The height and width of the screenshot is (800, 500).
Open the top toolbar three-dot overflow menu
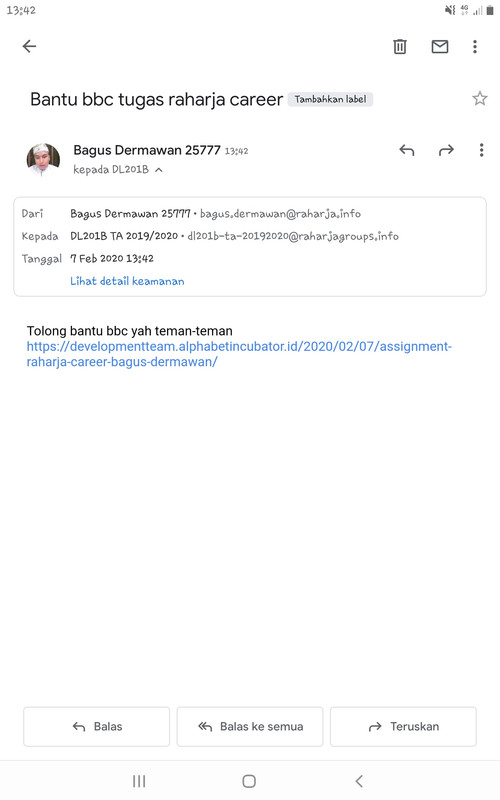475,46
